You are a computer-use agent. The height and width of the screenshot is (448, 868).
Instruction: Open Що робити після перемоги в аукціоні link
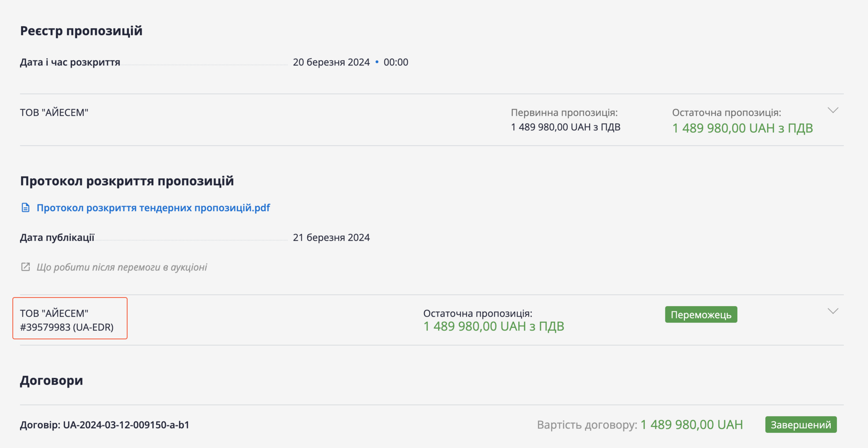pyautogui.click(x=122, y=267)
